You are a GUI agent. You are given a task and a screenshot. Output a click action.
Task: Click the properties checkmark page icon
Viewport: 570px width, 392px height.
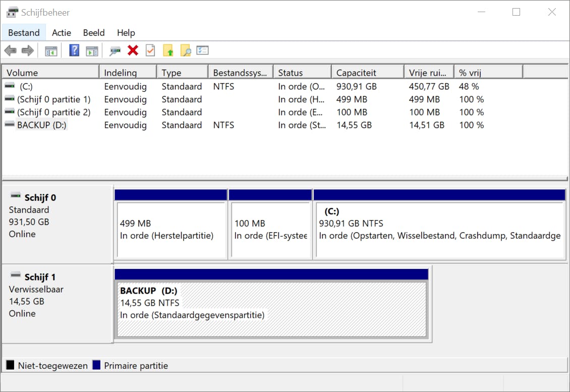point(150,50)
